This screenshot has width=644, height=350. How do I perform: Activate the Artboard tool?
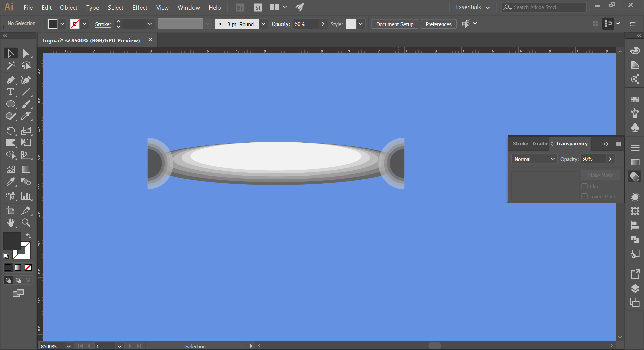click(11, 211)
